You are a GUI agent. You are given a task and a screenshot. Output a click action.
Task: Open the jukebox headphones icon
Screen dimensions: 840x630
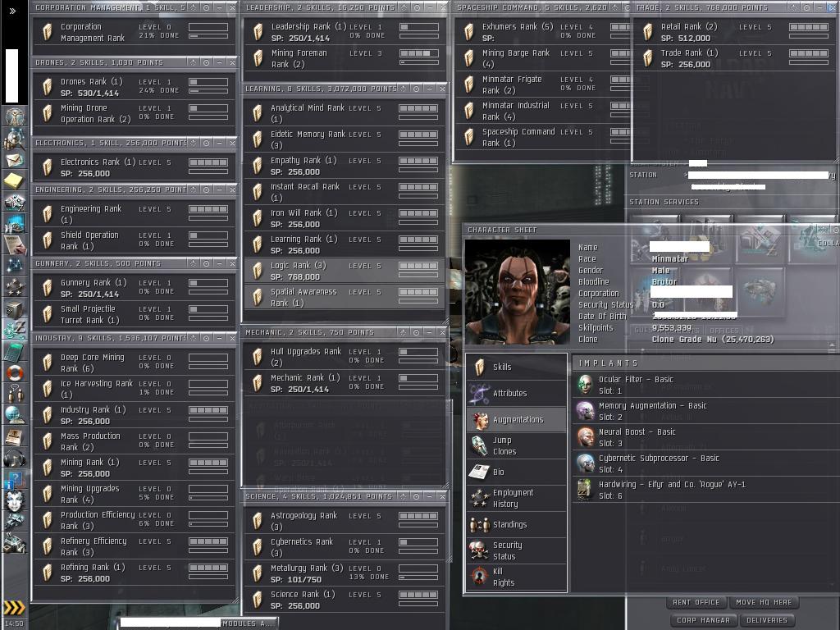[x=14, y=459]
